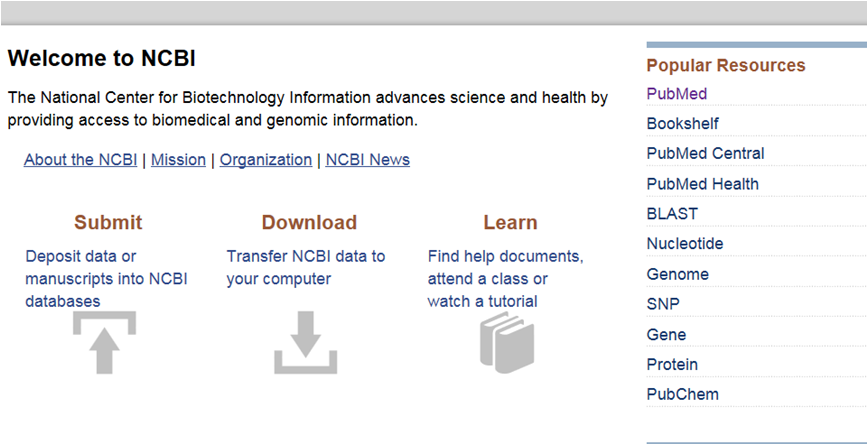
Task: Select PubMed Health resource link
Action: tap(702, 184)
